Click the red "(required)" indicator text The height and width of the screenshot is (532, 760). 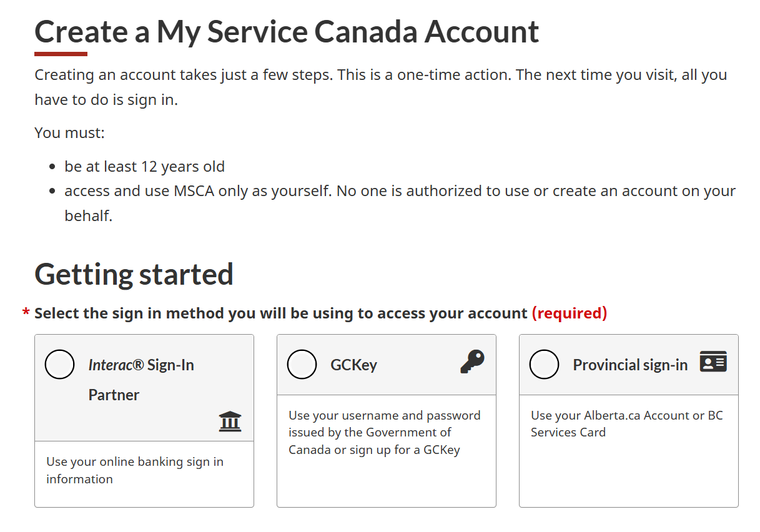(x=569, y=313)
